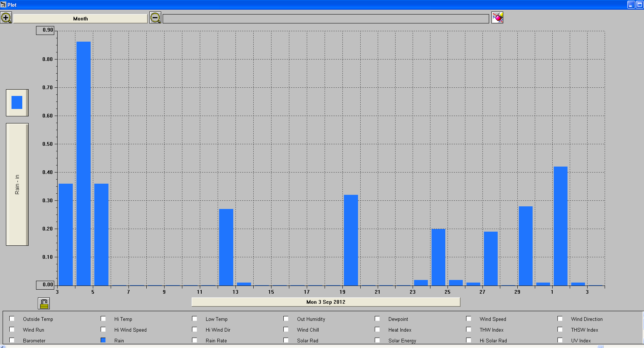Toggle the Wind Direction checkbox
Viewport: 644px width, 348px height.
(560, 319)
